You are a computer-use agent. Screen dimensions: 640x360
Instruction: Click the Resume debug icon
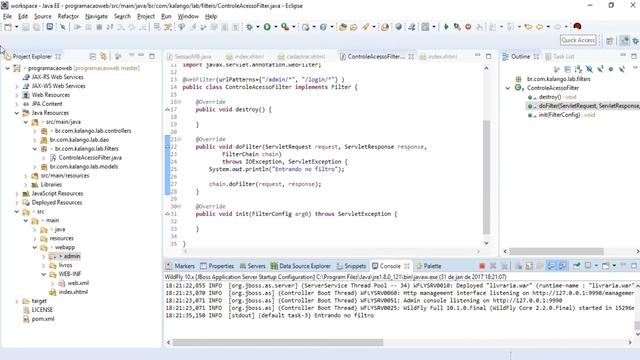tap(77, 27)
